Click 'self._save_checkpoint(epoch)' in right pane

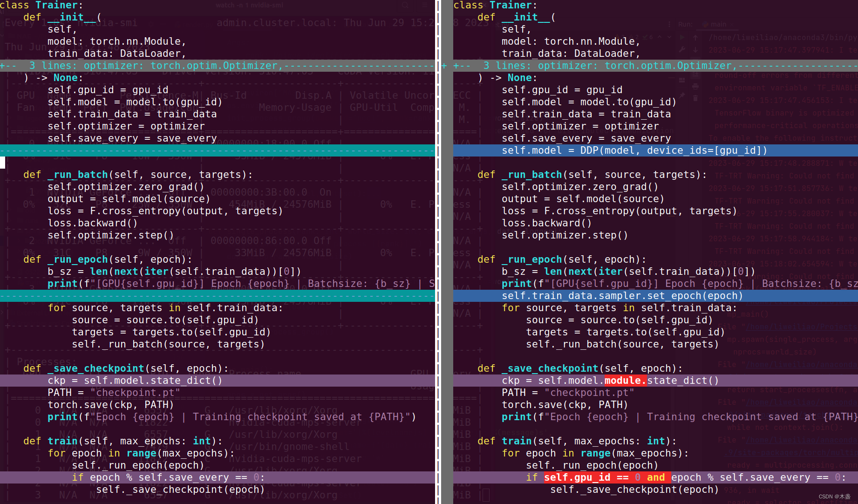pos(634,490)
